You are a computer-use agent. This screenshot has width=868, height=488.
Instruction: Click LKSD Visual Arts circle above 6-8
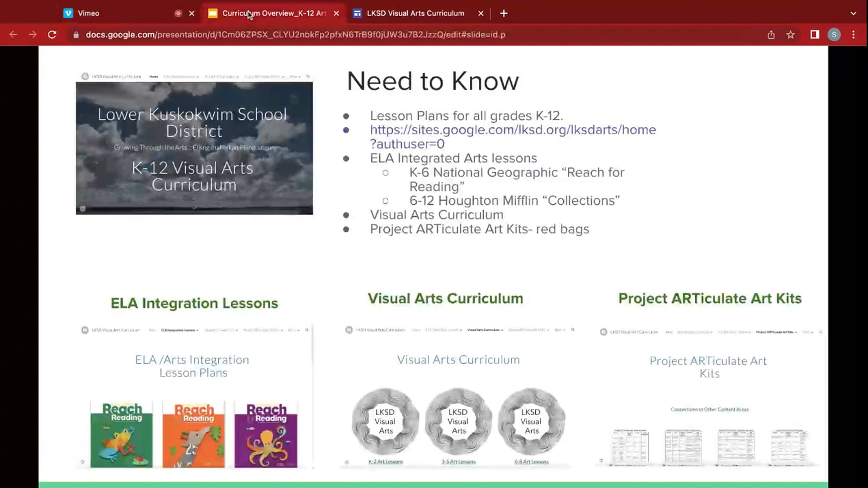[531, 421]
